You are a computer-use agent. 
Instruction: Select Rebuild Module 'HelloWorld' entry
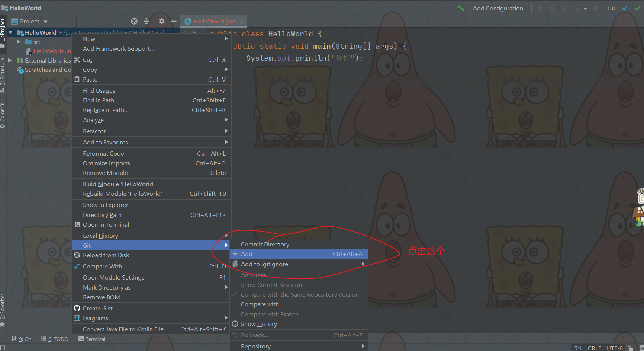[151, 194]
